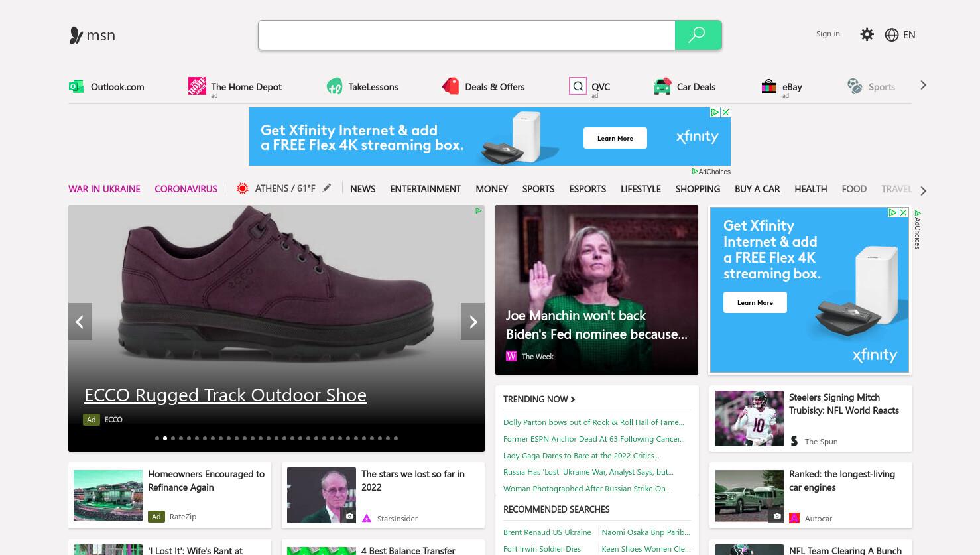The width and height of the screenshot is (980, 555).
Task: Click the globe language icon
Action: click(x=892, y=34)
